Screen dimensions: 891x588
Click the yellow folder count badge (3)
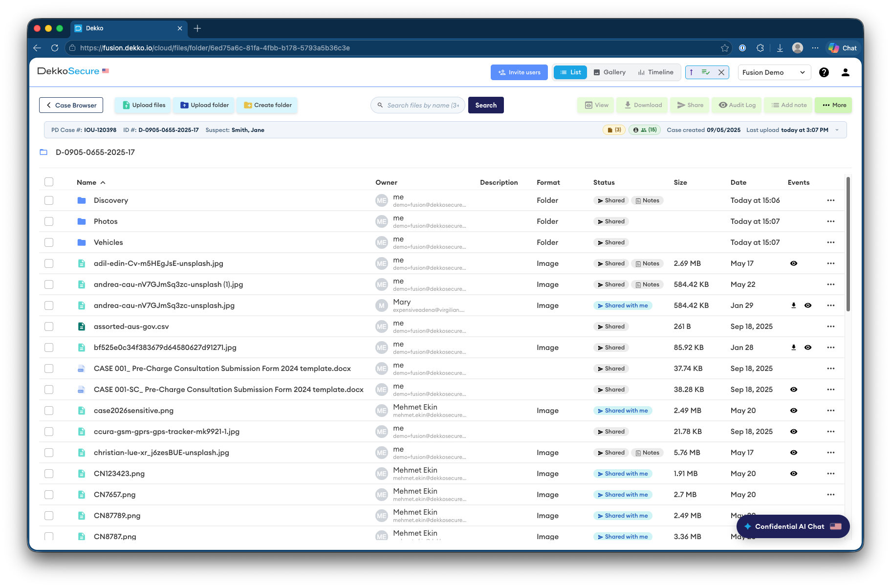pyautogui.click(x=614, y=130)
